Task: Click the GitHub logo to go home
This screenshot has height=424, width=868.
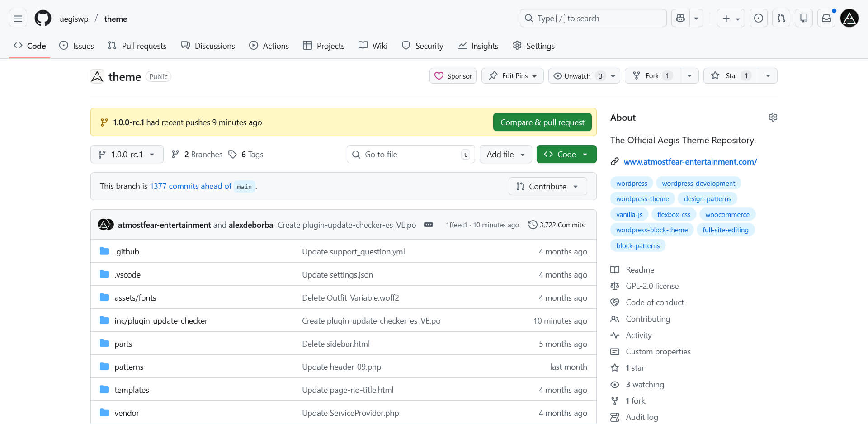Action: click(x=42, y=18)
